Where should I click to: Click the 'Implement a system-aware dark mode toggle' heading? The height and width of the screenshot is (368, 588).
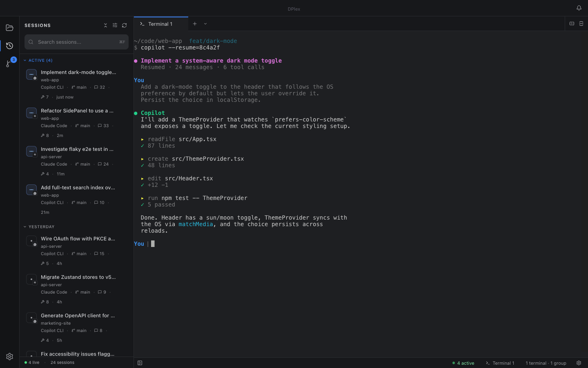[211, 61]
